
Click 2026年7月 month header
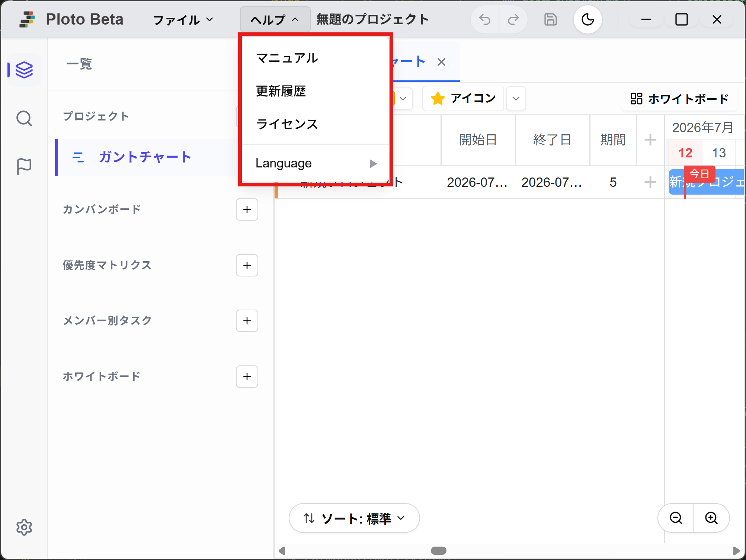tap(702, 128)
